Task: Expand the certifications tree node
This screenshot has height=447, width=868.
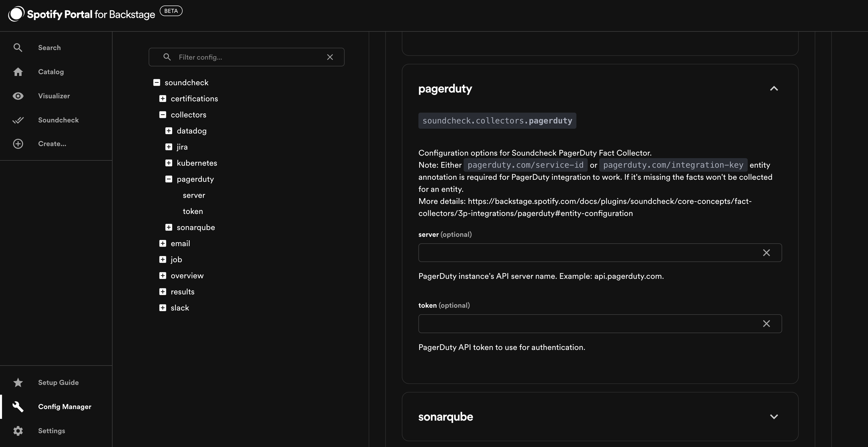Action: 163,99
